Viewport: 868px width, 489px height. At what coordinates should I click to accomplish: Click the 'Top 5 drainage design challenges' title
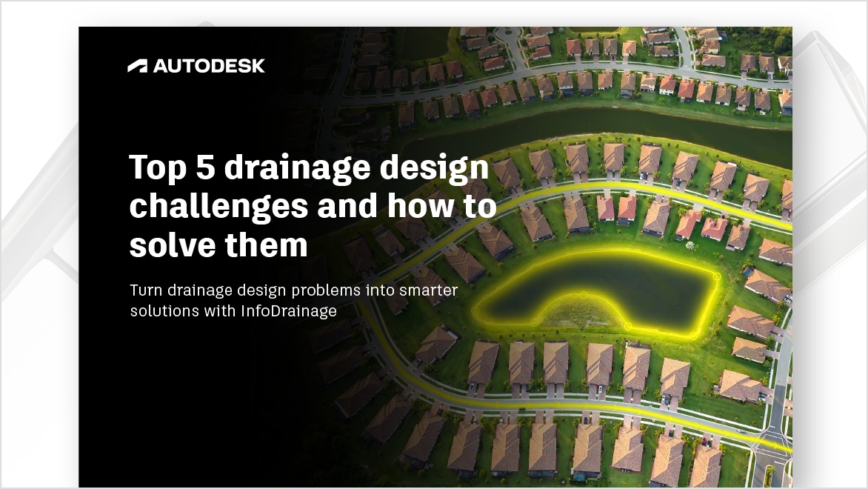coord(312,205)
